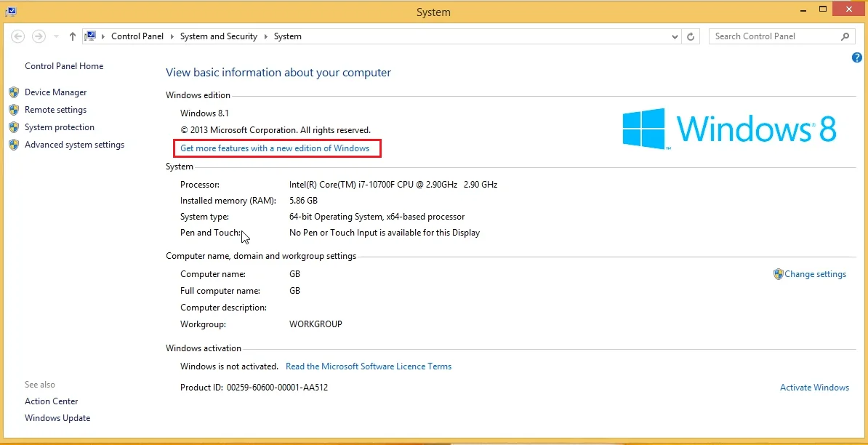
Task: Refresh the System page
Action: (691, 36)
